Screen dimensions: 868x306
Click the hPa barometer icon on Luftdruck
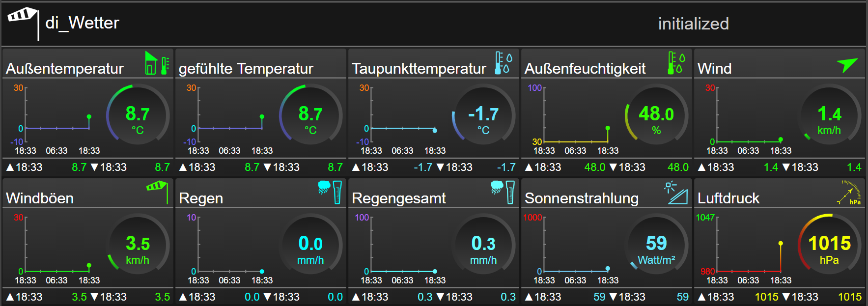[x=849, y=193]
